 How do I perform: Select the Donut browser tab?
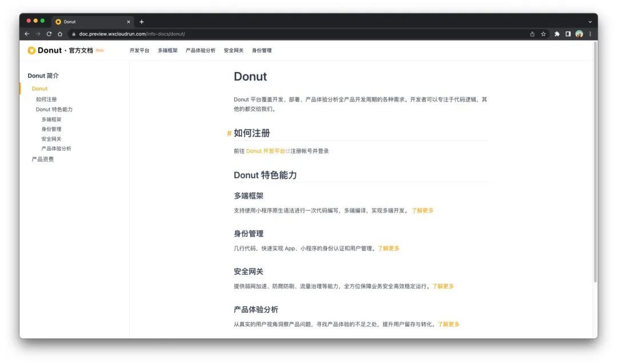[93, 22]
